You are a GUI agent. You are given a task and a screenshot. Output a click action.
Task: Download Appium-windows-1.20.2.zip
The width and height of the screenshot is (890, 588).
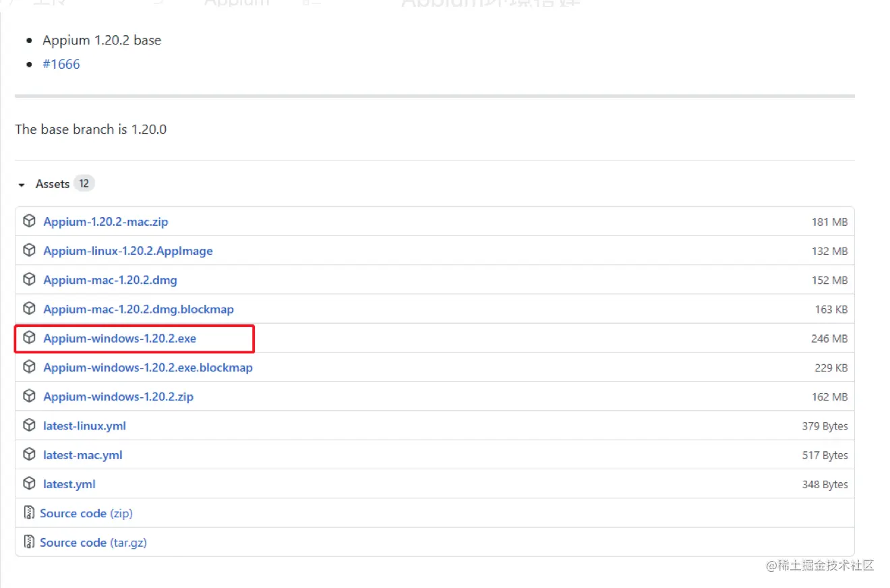119,396
